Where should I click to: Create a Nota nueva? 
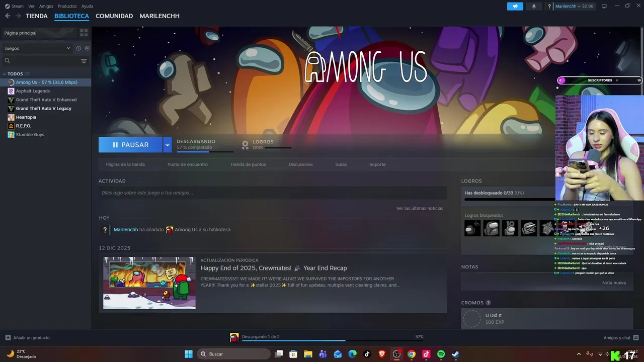[x=614, y=283]
